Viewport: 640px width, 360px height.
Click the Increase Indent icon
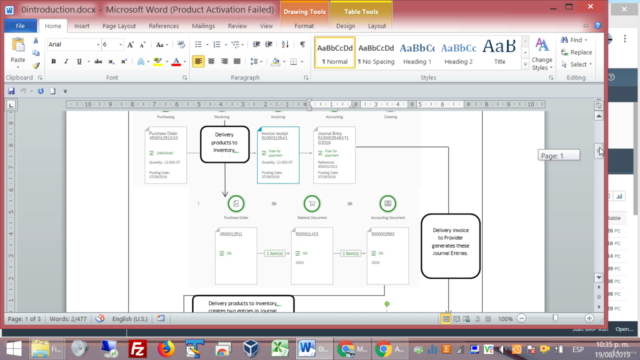point(269,44)
